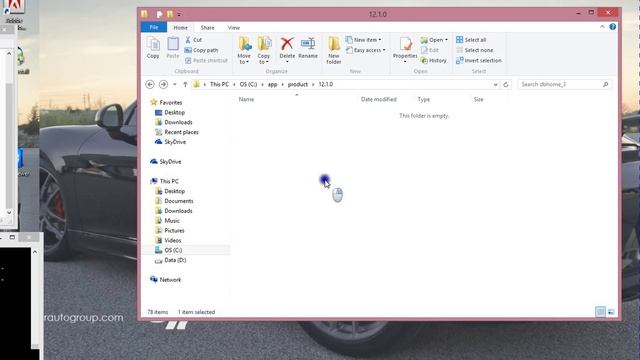Open file History from ribbon

click(x=433, y=60)
